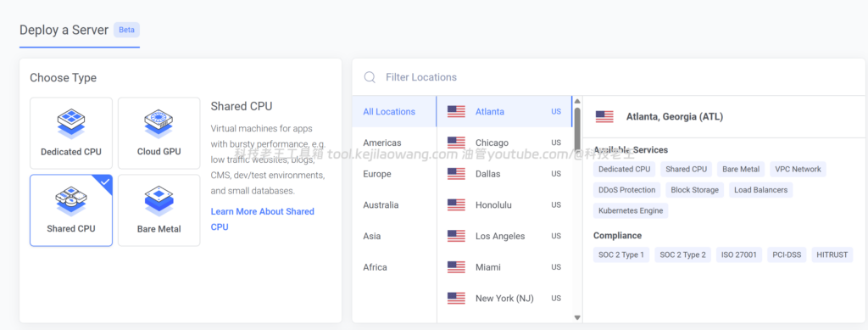Click the US flag beside Dallas

click(x=456, y=174)
